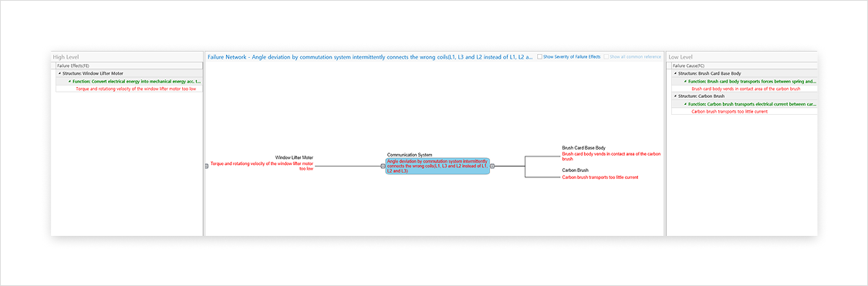The width and height of the screenshot is (868, 286).
Task: Click Communication System label in diagram
Action: coord(410,155)
